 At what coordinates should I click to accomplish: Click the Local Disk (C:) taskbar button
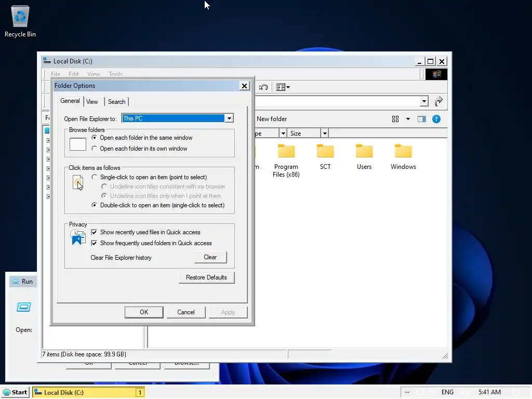click(88, 392)
